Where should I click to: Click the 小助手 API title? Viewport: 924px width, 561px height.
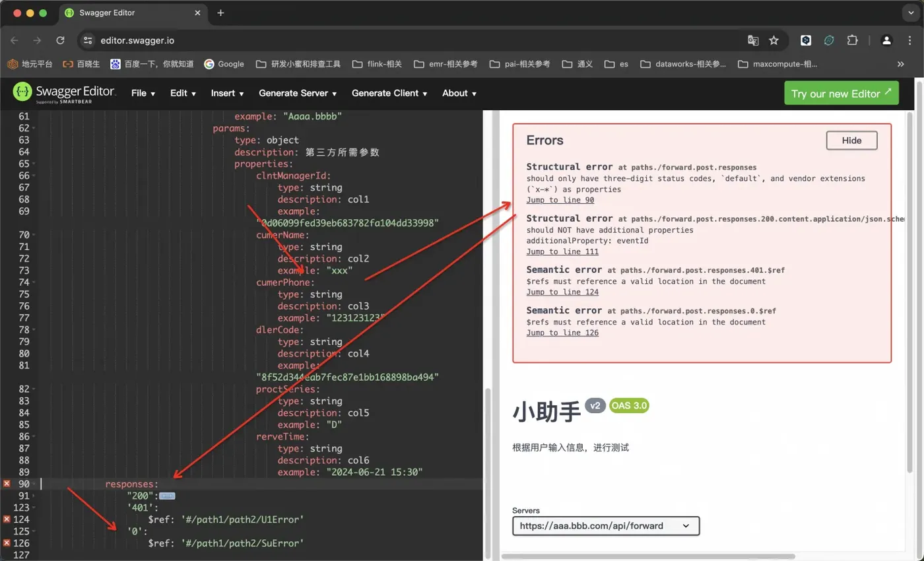(x=546, y=411)
